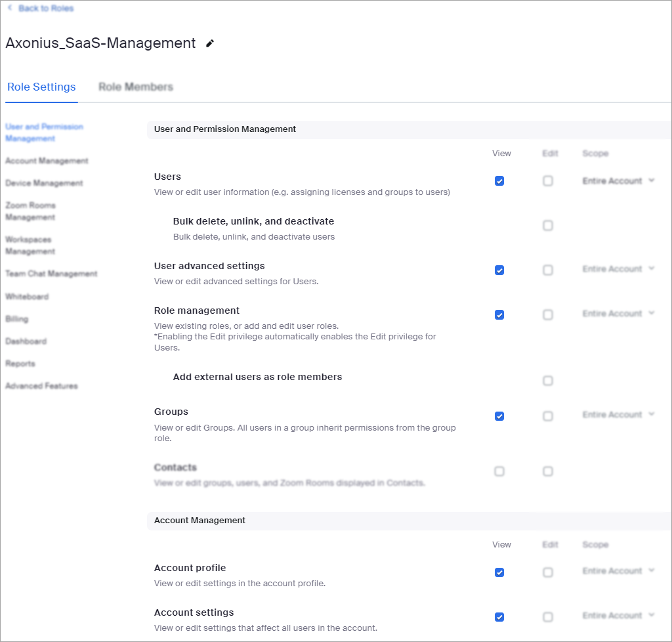Go to Dashboard in sidebar
This screenshot has width=672, height=642.
[x=26, y=341]
